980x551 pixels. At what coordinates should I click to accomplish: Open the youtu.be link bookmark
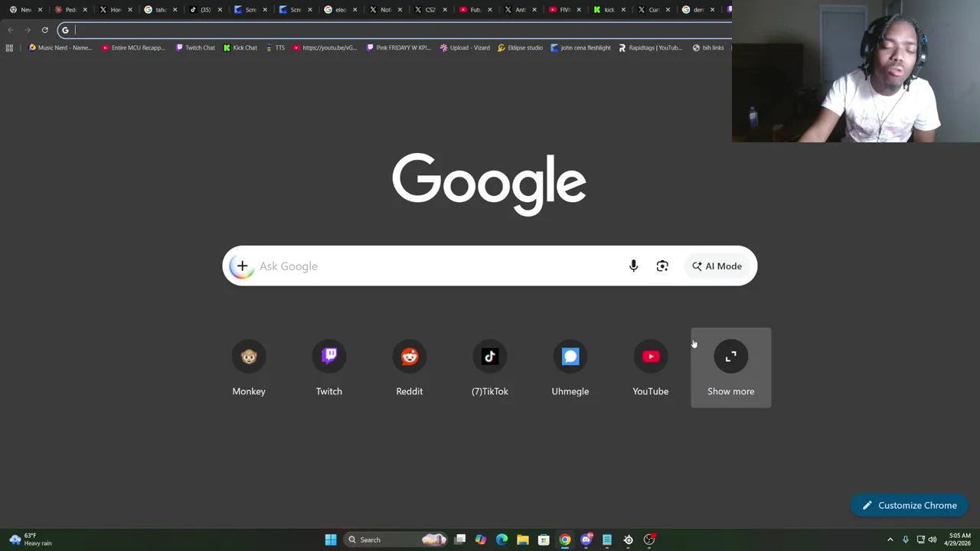click(x=325, y=47)
